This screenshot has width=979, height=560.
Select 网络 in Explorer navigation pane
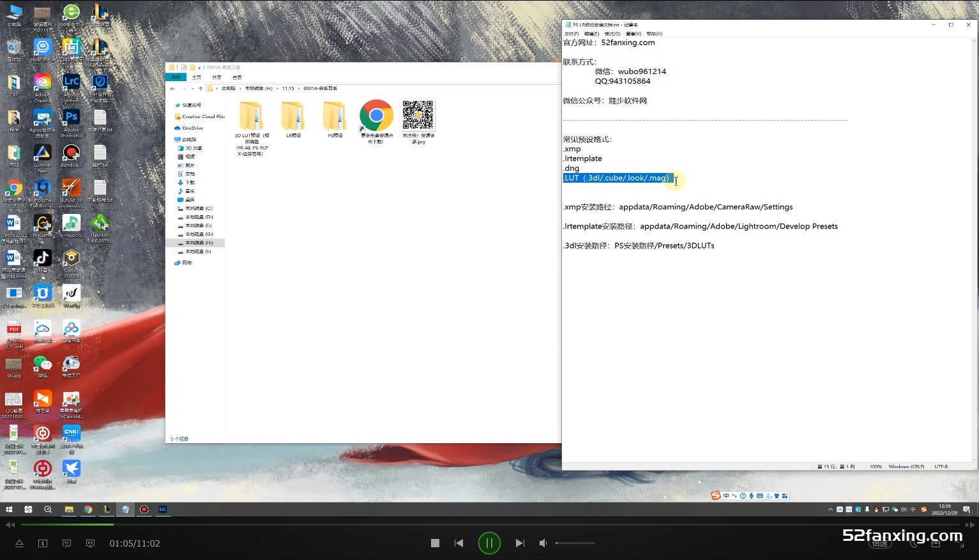pyautogui.click(x=183, y=263)
